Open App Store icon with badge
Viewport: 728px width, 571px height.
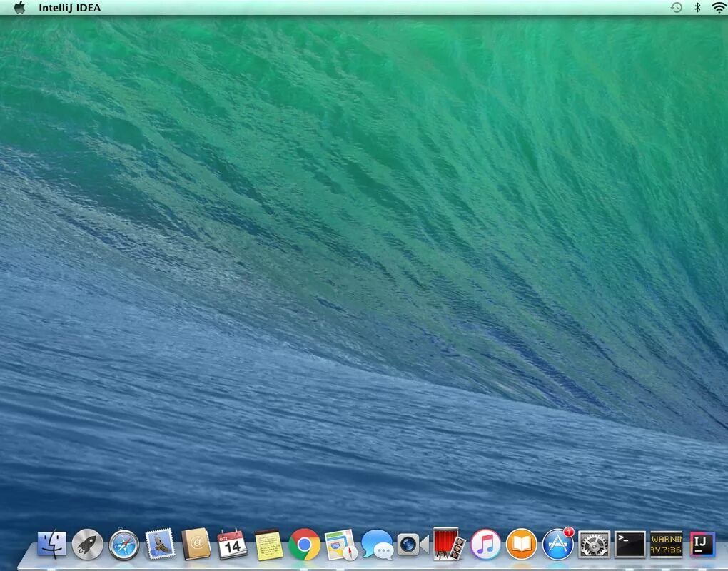557,544
